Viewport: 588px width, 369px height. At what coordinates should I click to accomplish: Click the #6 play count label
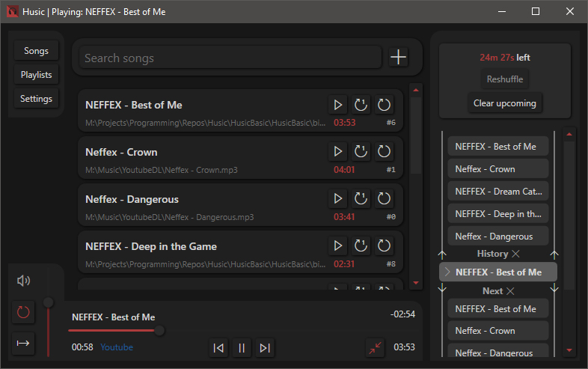coord(391,123)
